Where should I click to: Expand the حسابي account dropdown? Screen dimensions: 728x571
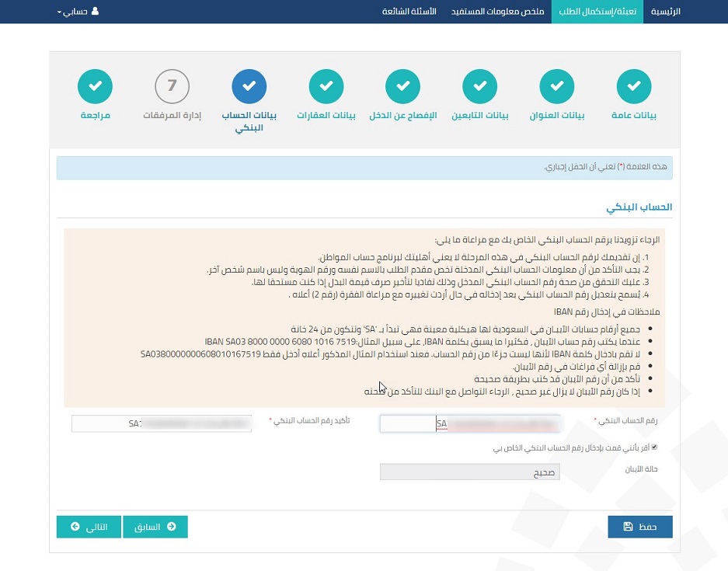point(78,11)
